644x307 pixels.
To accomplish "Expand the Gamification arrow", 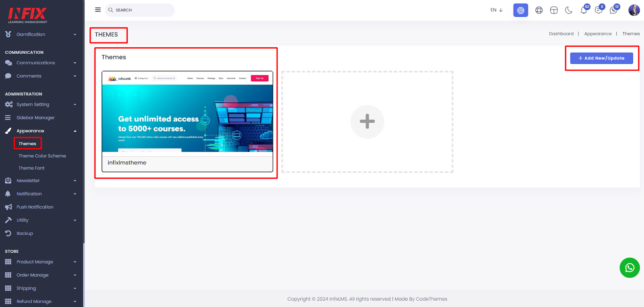I will 75,35.
